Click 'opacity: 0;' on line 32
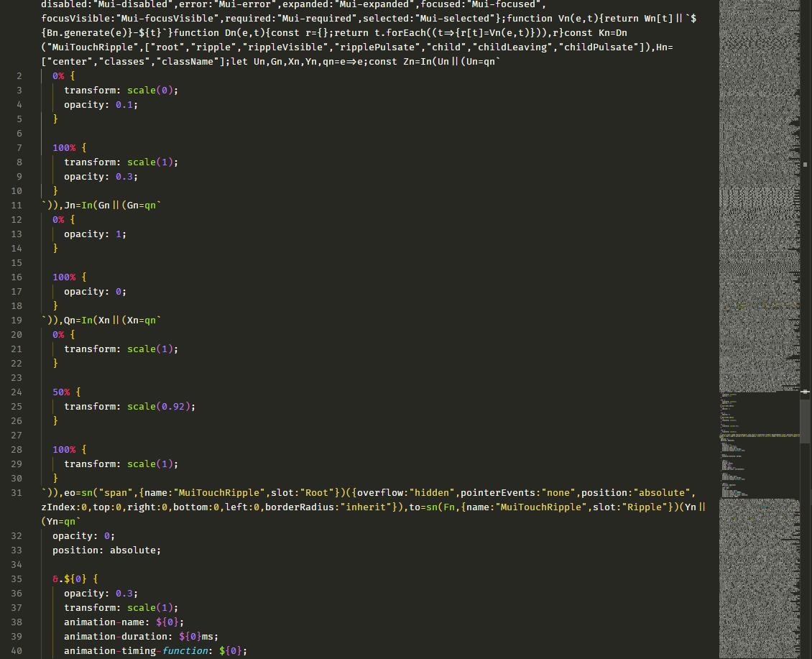Image resolution: width=812 pixels, height=659 pixels. click(x=84, y=535)
